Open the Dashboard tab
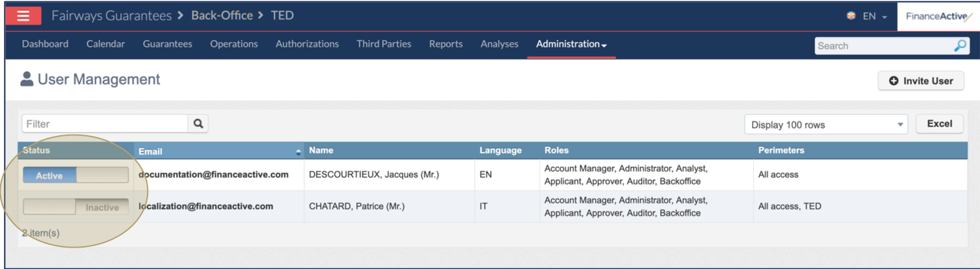The image size is (980, 269). click(45, 44)
